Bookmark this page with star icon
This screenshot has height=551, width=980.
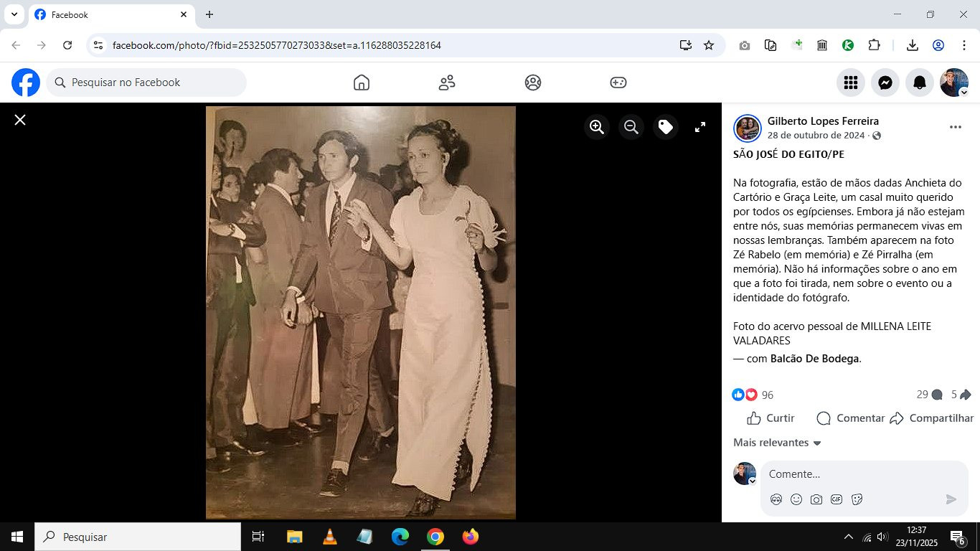(709, 45)
